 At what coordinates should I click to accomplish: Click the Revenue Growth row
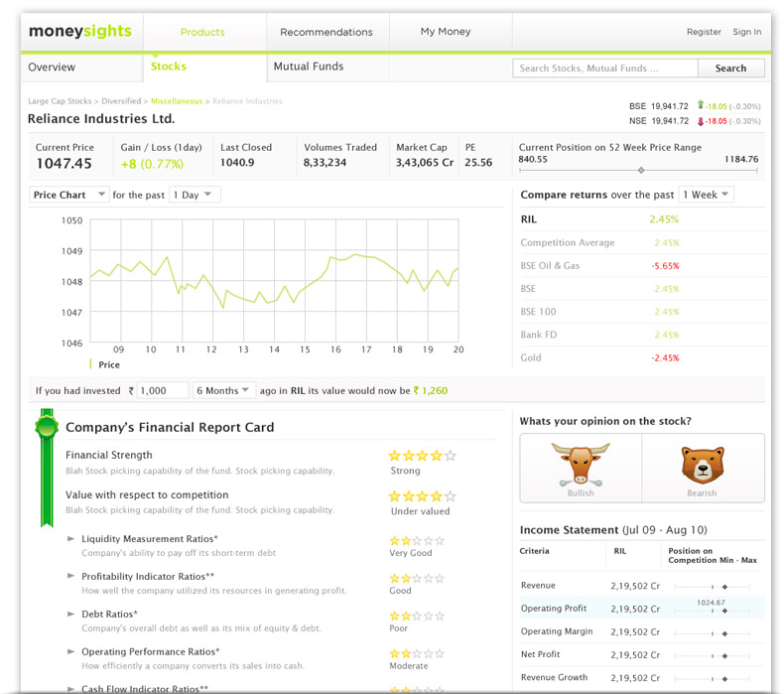click(642, 678)
